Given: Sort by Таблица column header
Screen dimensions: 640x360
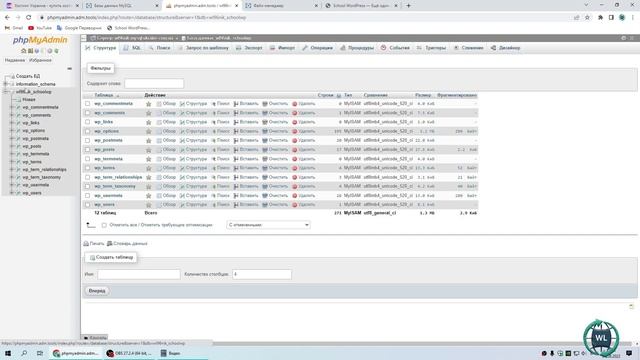Looking at the screenshot, I should tap(104, 95).
